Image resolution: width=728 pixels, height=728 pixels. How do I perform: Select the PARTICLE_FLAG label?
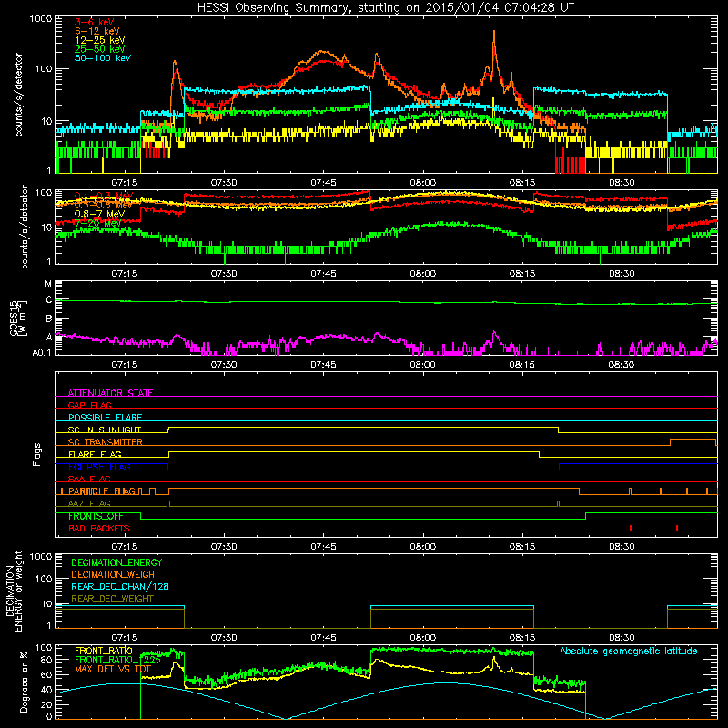click(x=102, y=490)
